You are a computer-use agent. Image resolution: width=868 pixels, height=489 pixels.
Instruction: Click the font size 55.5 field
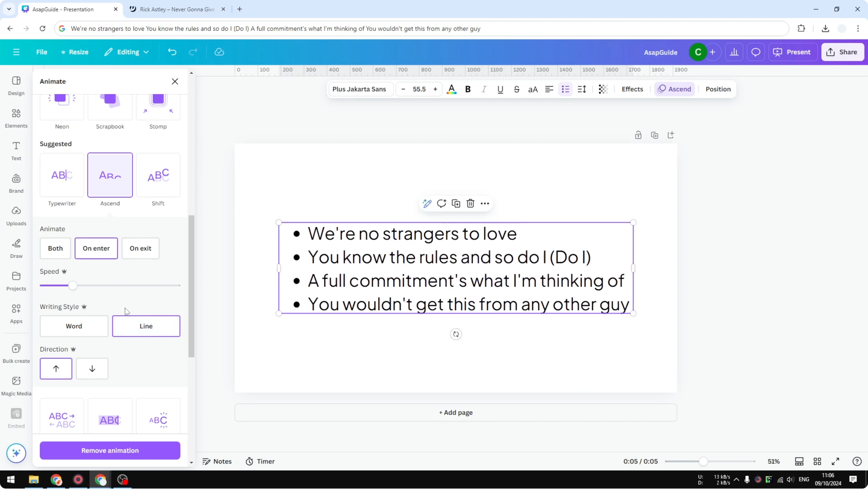coord(419,89)
